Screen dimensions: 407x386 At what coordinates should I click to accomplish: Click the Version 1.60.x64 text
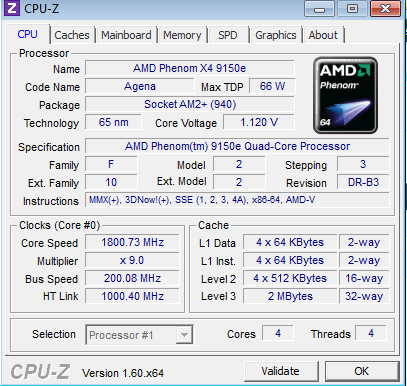(x=123, y=373)
